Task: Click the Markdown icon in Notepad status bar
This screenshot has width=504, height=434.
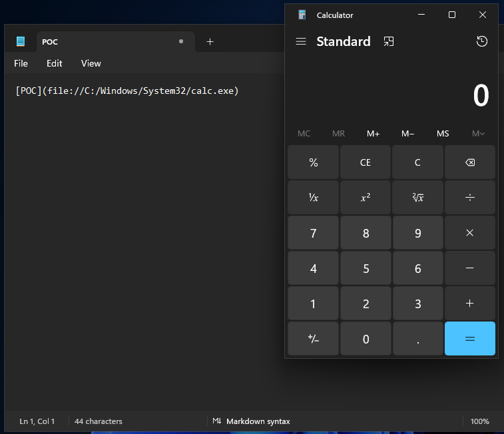Action: [217, 421]
